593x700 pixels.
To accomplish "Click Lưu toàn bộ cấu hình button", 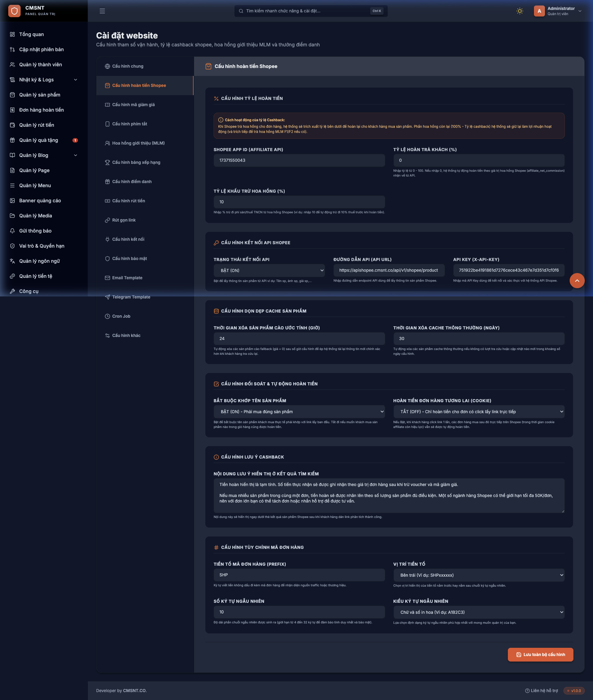I will pos(540,655).
